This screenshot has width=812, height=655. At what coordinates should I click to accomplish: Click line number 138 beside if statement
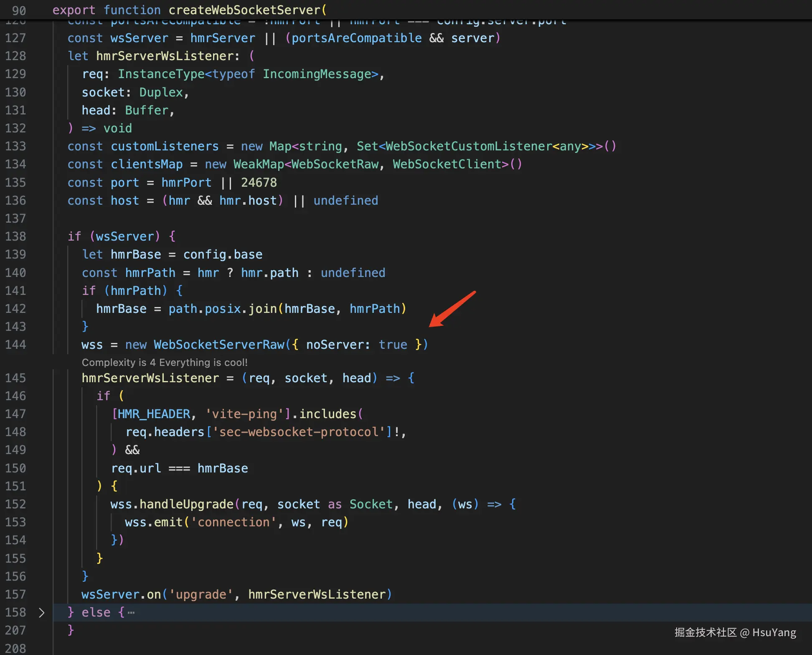coord(15,236)
